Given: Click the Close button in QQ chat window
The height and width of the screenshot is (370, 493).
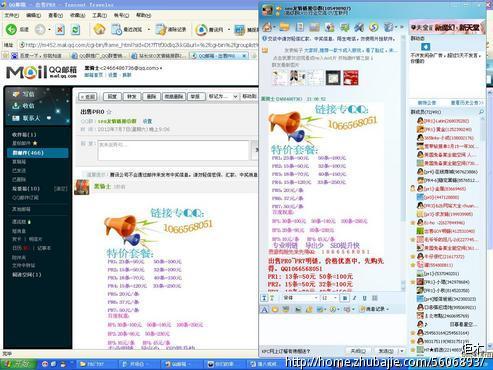Looking at the screenshot, I should click(358, 351).
